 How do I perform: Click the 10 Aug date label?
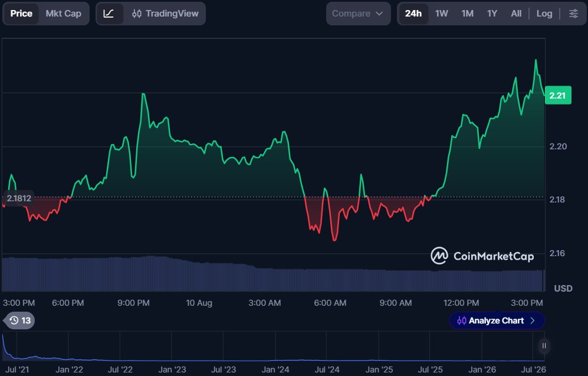(199, 303)
